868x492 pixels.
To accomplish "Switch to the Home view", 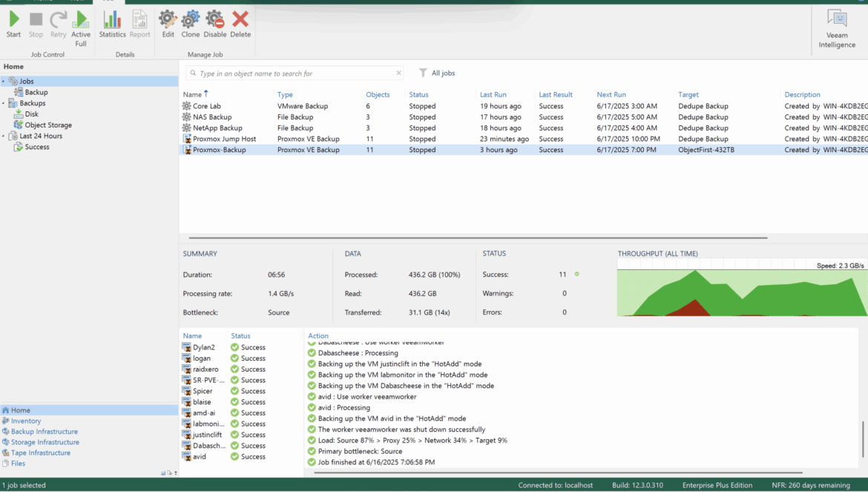I will 88,410.
